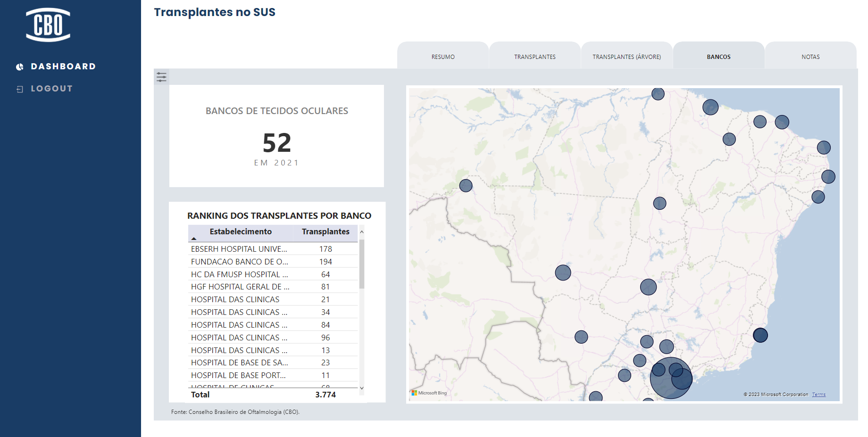Open the filter sliders icon panel

pyautogui.click(x=161, y=77)
